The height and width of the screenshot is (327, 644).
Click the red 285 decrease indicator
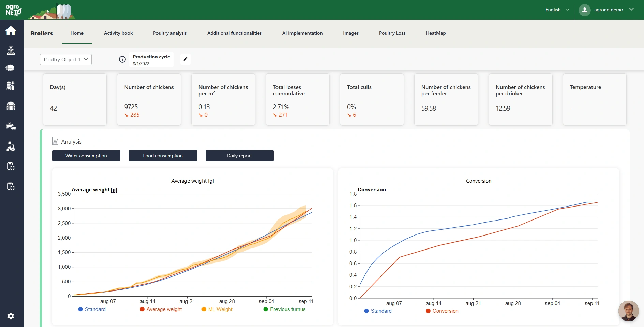132,115
